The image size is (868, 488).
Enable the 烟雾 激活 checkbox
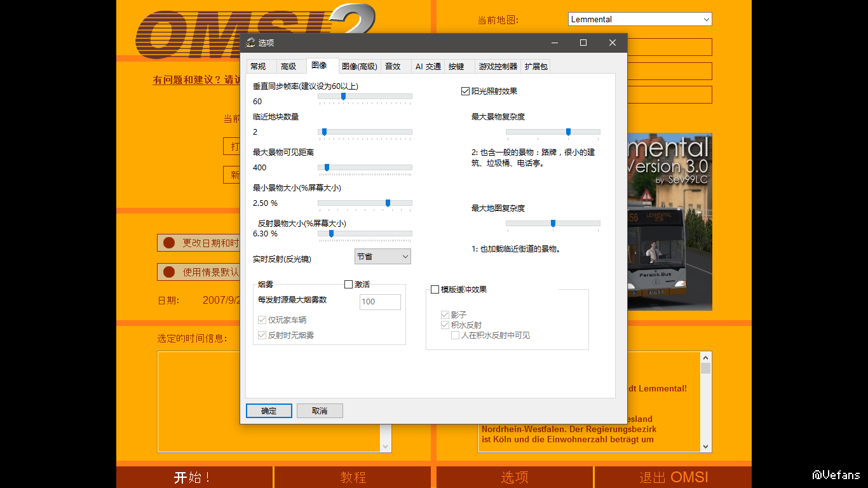point(348,285)
